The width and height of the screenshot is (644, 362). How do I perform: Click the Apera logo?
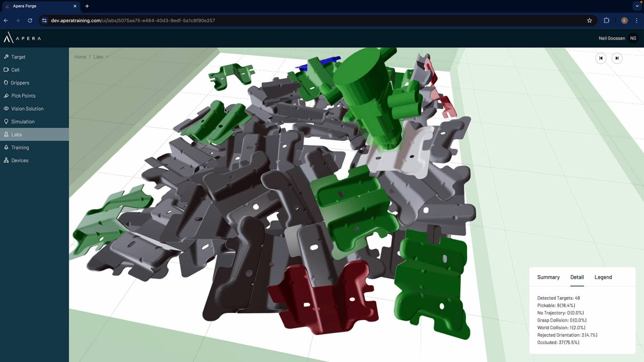pos(22,38)
